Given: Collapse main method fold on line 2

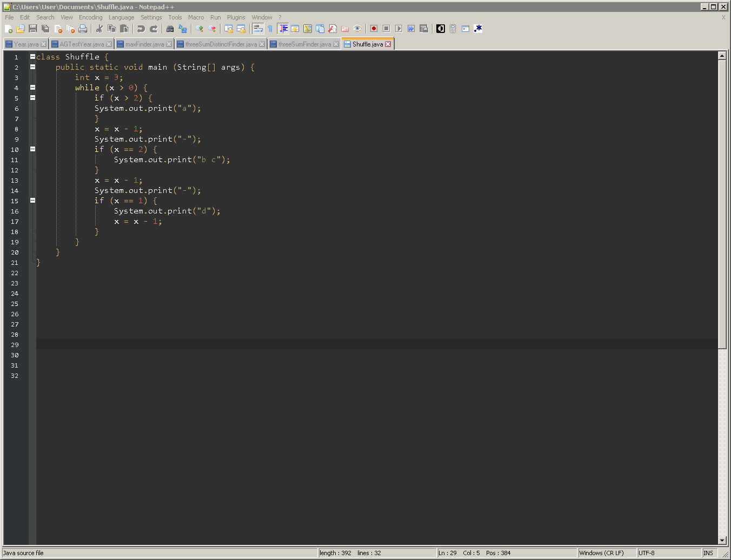Looking at the screenshot, I should coord(32,67).
